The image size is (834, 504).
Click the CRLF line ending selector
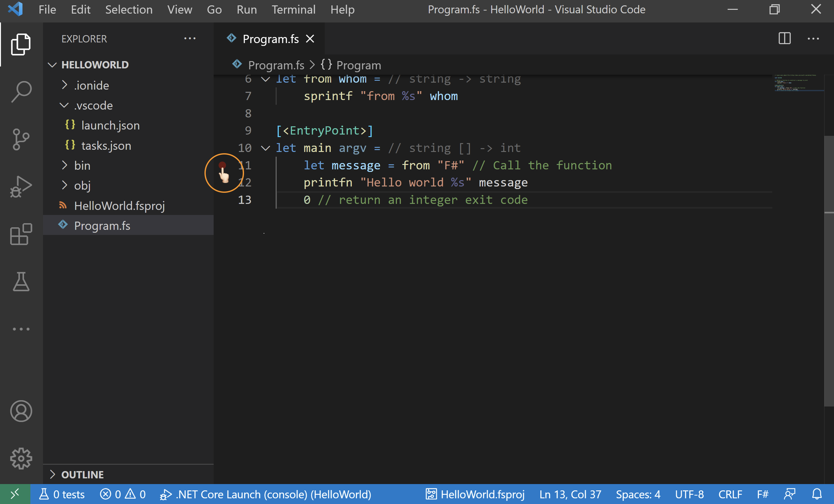[x=730, y=494]
